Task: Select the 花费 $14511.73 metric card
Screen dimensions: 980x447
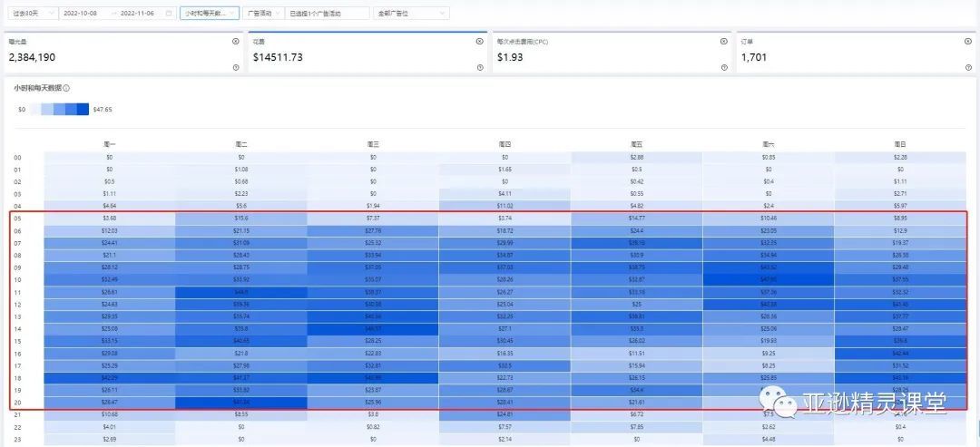Action: click(368, 53)
